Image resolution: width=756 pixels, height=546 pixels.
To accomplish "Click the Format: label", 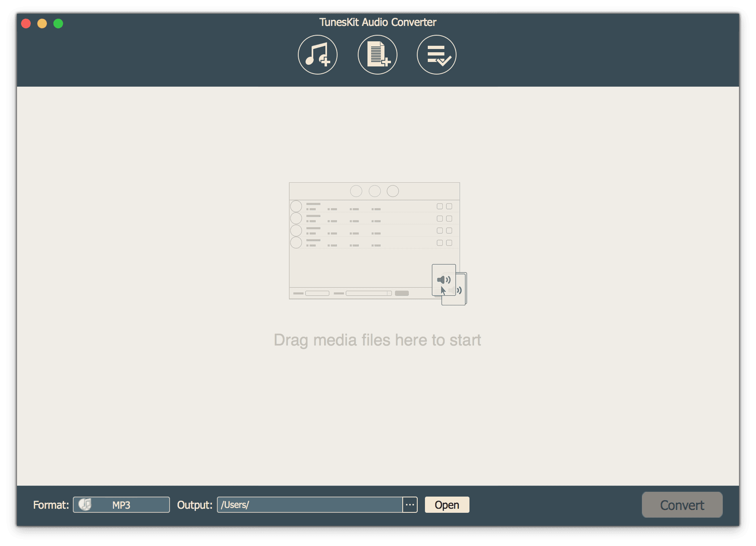I will pos(51,505).
